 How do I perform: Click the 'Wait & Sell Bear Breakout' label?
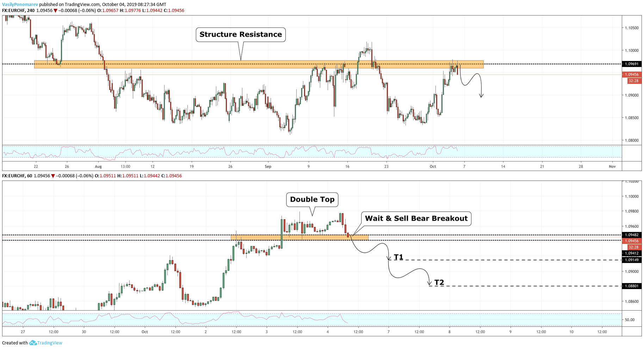coord(416,219)
